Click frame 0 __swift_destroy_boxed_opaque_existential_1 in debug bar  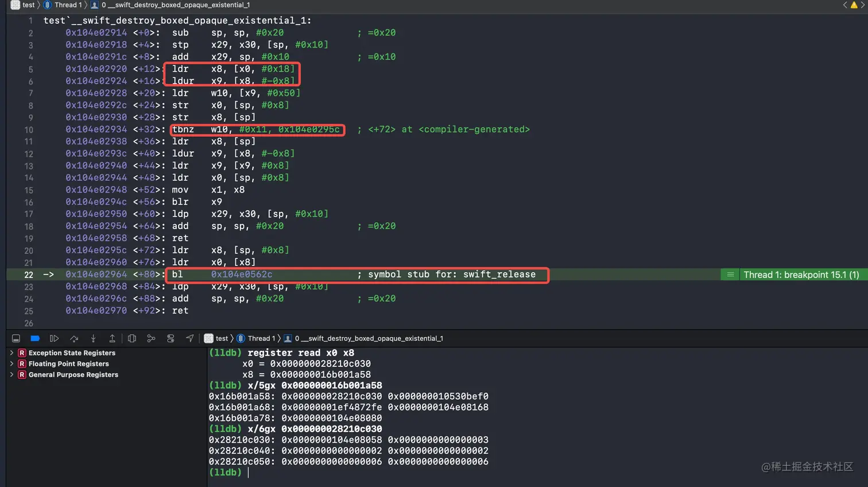click(x=369, y=339)
